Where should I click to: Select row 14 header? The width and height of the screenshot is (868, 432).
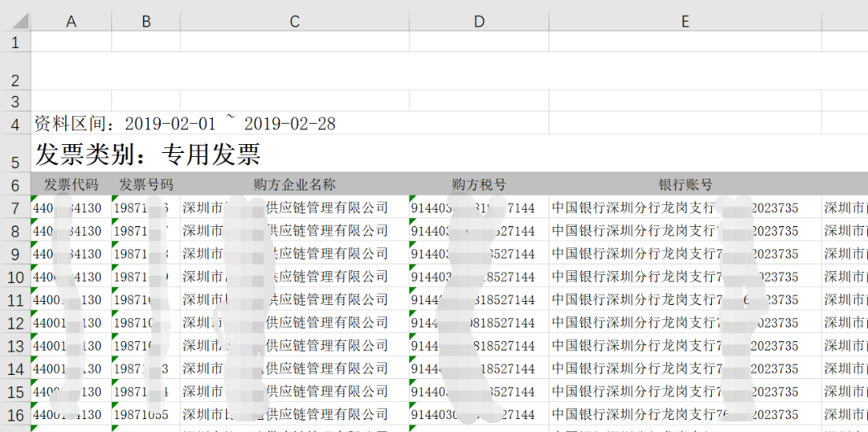point(15,368)
